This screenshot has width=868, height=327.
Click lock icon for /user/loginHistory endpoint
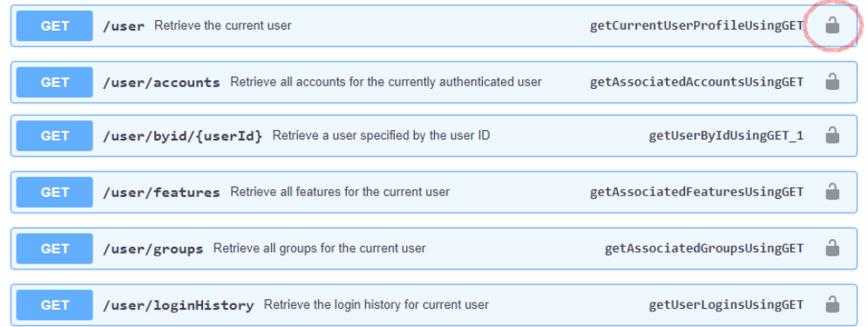[832, 304]
